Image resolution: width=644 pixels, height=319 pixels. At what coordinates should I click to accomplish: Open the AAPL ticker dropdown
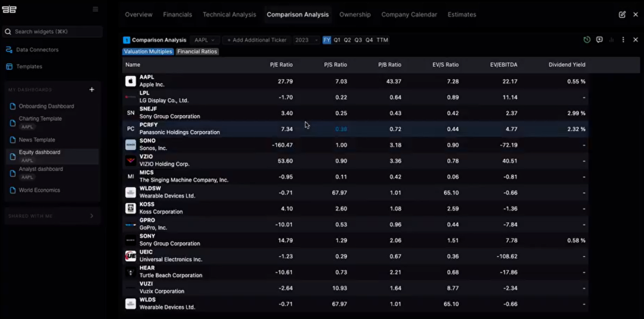pos(205,40)
